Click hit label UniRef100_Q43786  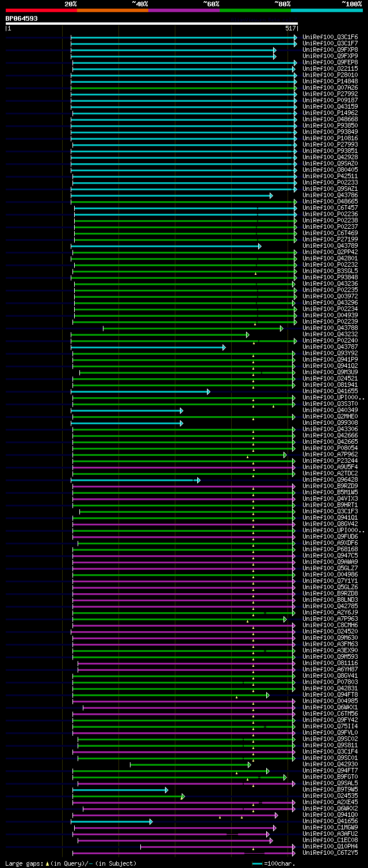point(330,195)
